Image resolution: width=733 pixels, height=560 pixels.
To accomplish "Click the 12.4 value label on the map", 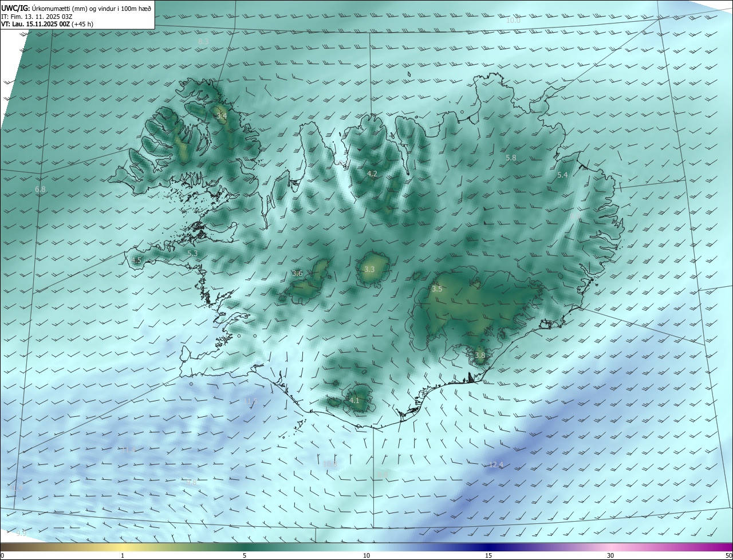I will pos(496,465).
